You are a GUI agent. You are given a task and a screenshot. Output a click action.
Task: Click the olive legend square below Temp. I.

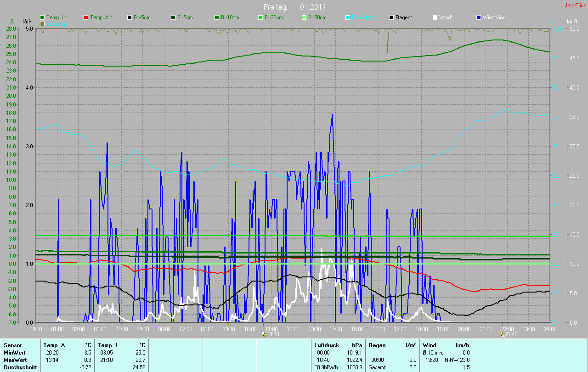42,23
